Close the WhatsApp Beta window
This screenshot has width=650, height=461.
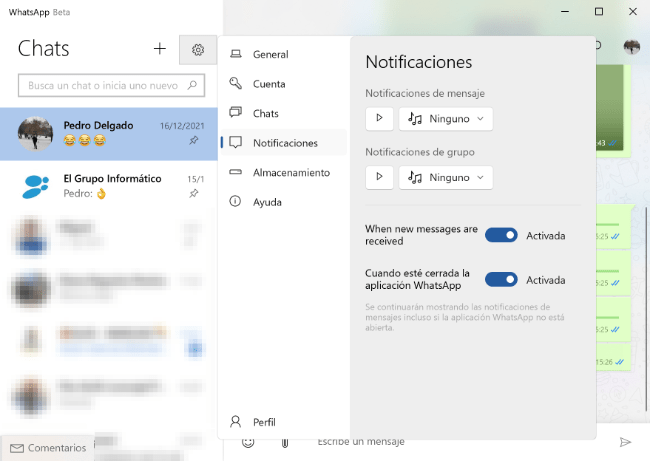[633, 12]
